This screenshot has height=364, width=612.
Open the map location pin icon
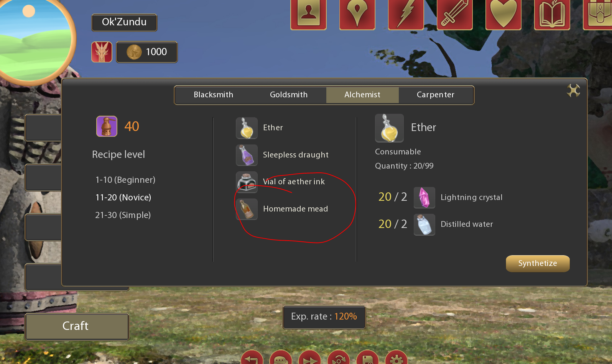357,14
